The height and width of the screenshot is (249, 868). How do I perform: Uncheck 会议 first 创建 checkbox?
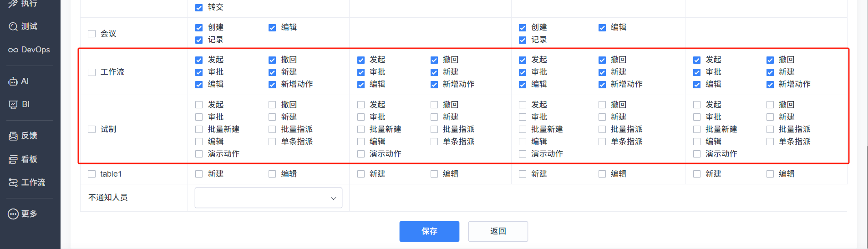coord(199,28)
